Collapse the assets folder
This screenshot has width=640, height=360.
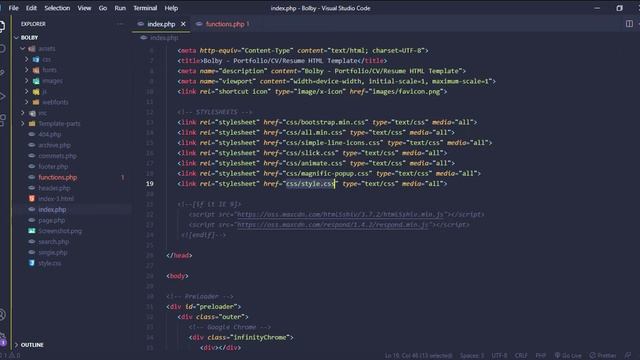click(47, 49)
